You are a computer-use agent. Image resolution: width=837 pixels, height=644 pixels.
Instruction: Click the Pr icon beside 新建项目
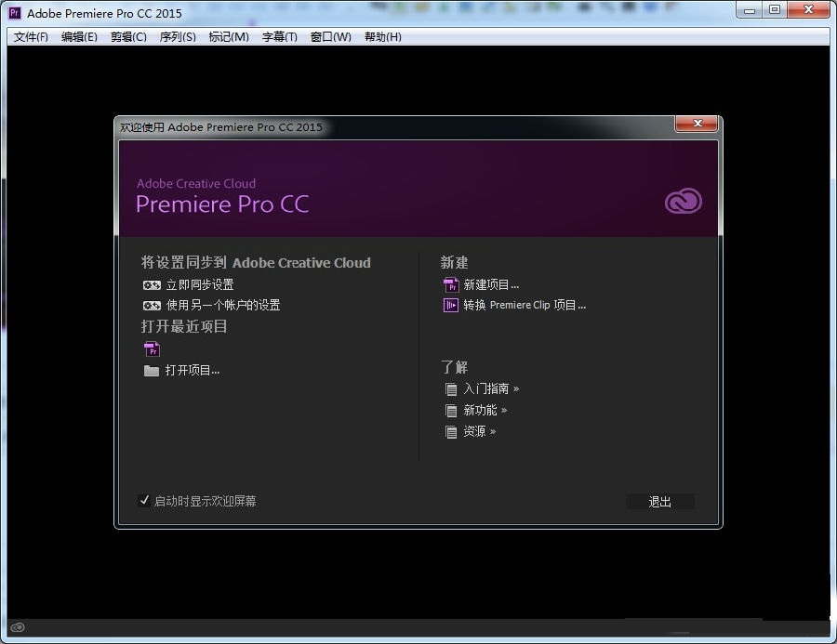tap(451, 285)
